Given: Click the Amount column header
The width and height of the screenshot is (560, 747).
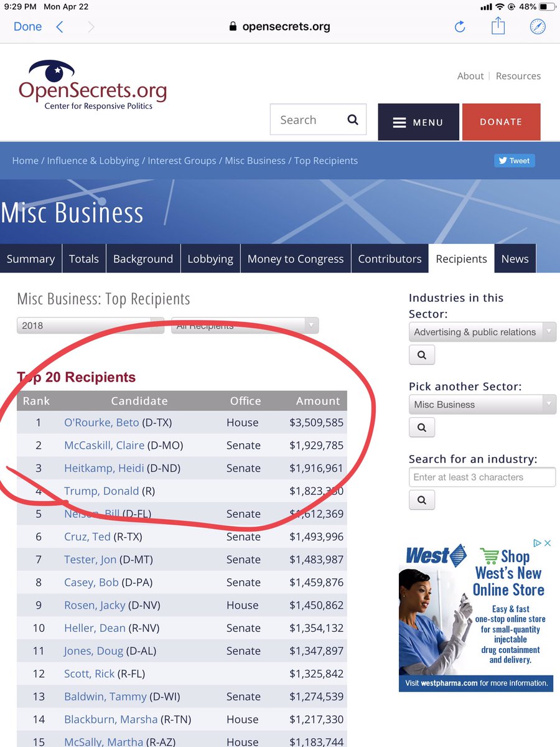Looking at the screenshot, I should click(x=318, y=401).
